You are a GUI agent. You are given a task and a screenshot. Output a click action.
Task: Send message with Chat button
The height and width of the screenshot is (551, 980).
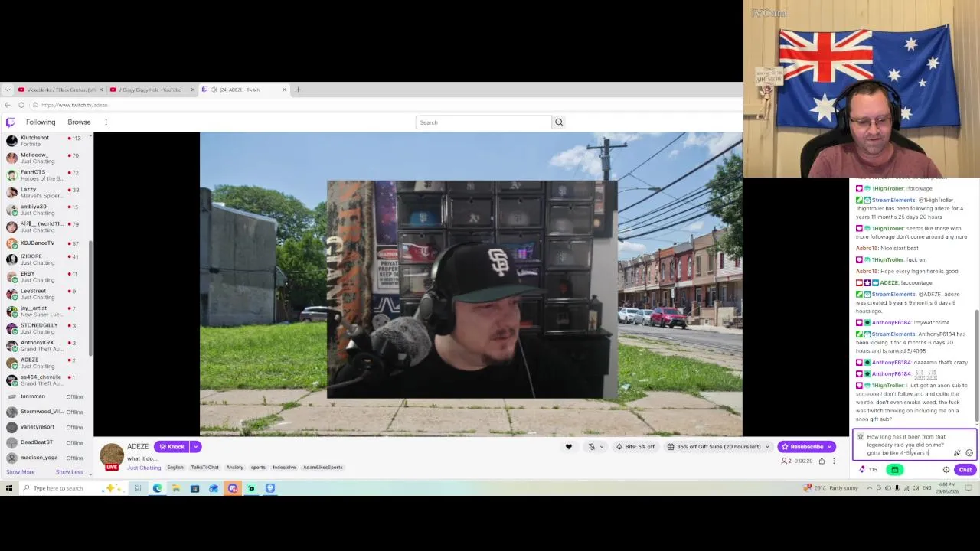click(965, 470)
